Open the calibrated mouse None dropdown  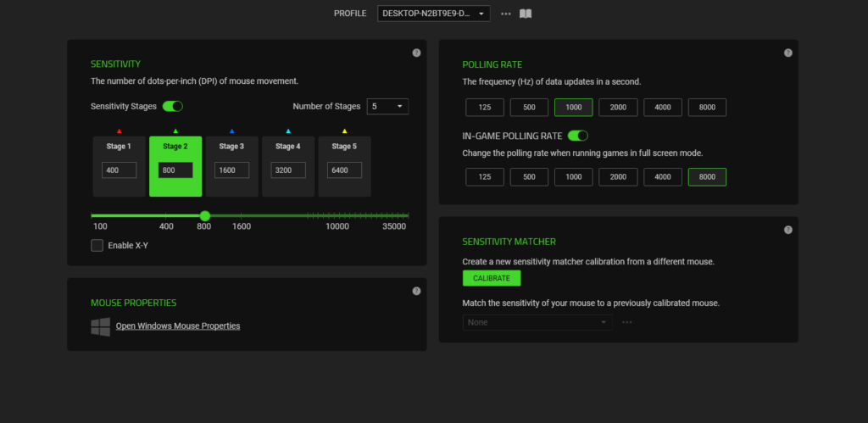[x=537, y=322]
